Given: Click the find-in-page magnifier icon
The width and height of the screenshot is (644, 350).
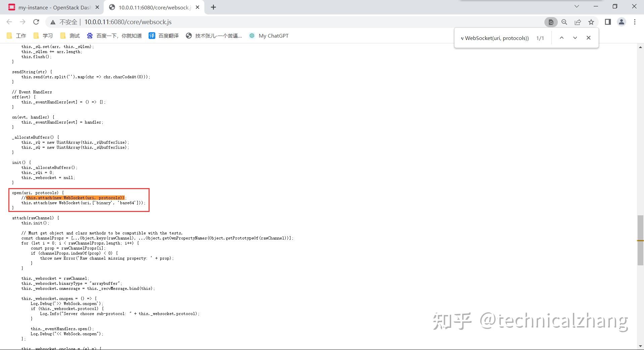Looking at the screenshot, I should point(564,22).
